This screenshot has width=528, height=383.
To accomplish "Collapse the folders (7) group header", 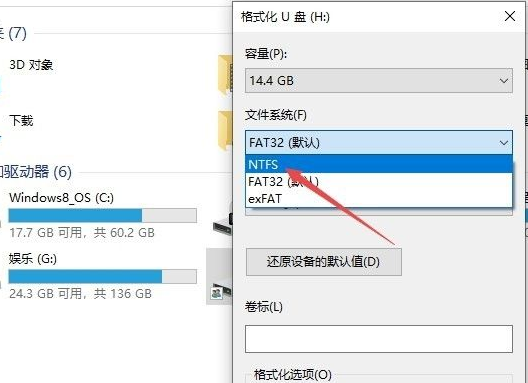I will [13, 33].
